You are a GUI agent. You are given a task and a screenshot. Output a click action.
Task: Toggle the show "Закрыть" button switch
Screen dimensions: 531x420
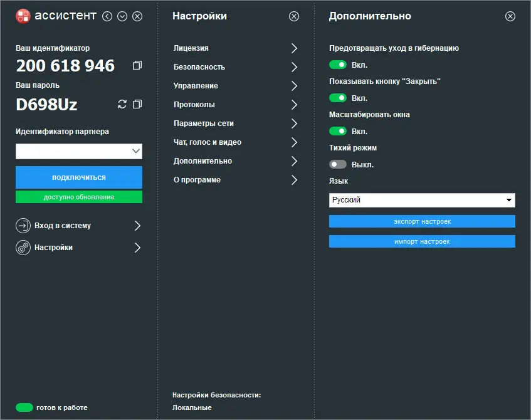tap(338, 98)
